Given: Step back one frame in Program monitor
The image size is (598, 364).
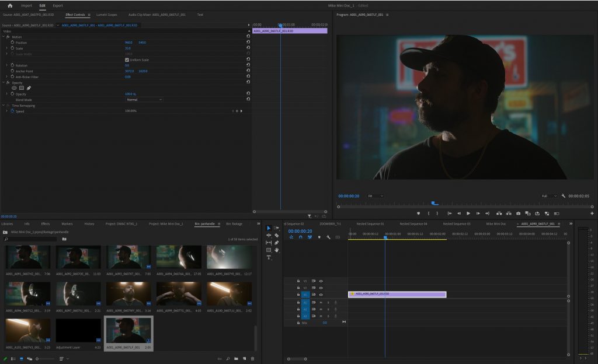Looking at the screenshot, I should [x=459, y=213].
